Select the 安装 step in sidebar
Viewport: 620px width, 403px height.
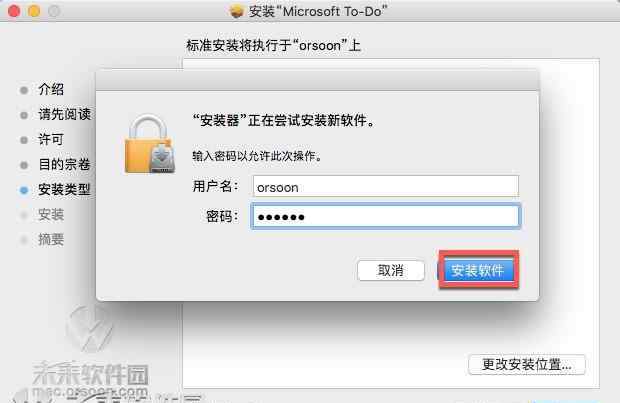point(51,215)
